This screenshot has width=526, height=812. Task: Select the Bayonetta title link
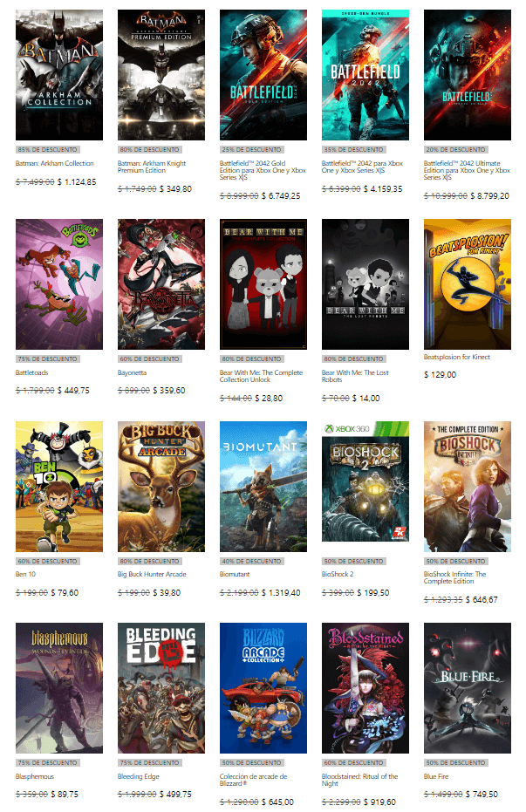pyautogui.click(x=132, y=372)
